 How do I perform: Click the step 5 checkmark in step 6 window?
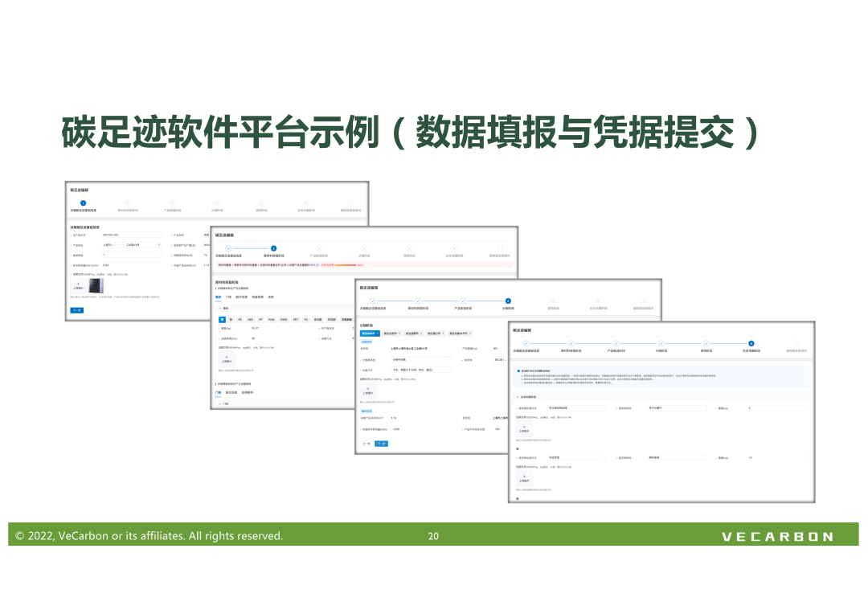pos(706,343)
